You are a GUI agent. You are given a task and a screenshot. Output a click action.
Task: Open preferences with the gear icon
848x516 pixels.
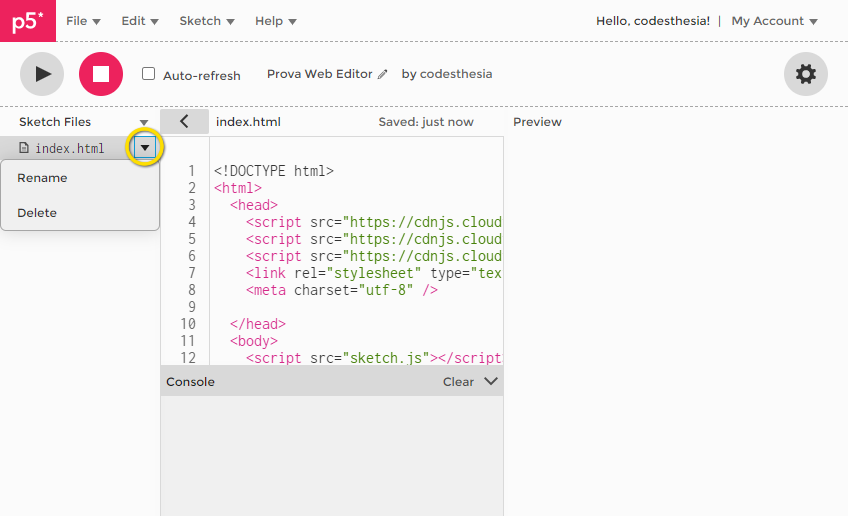(806, 74)
